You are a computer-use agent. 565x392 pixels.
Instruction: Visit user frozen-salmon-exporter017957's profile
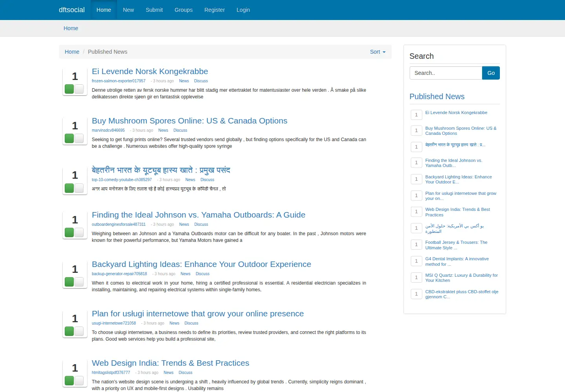coord(118,81)
